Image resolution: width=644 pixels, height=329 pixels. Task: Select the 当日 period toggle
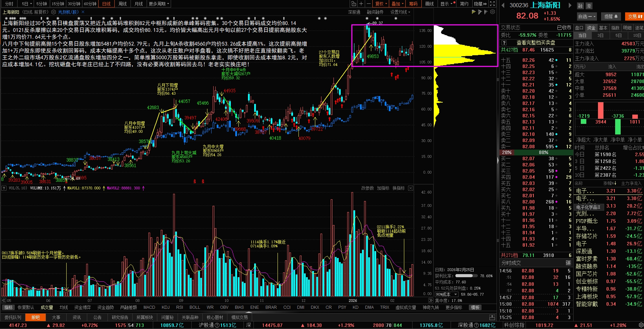[x=582, y=35]
